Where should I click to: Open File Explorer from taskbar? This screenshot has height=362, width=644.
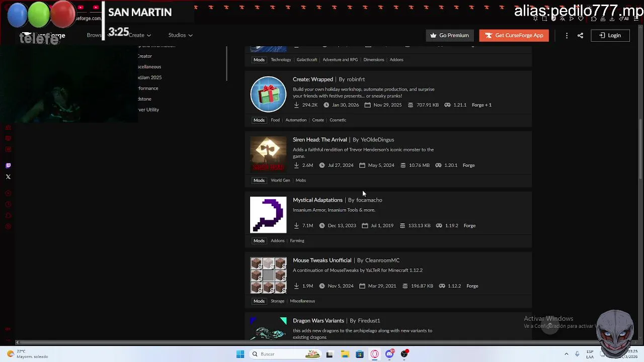pos(345,354)
